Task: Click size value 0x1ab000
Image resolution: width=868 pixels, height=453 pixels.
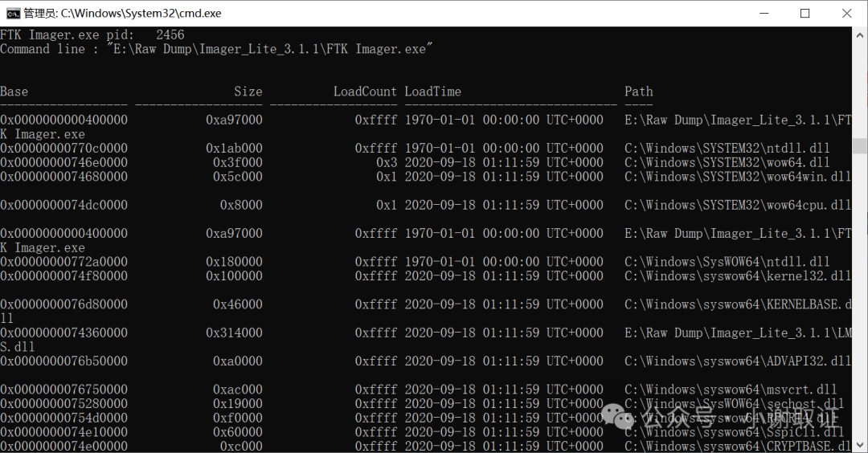Action: [x=234, y=149]
